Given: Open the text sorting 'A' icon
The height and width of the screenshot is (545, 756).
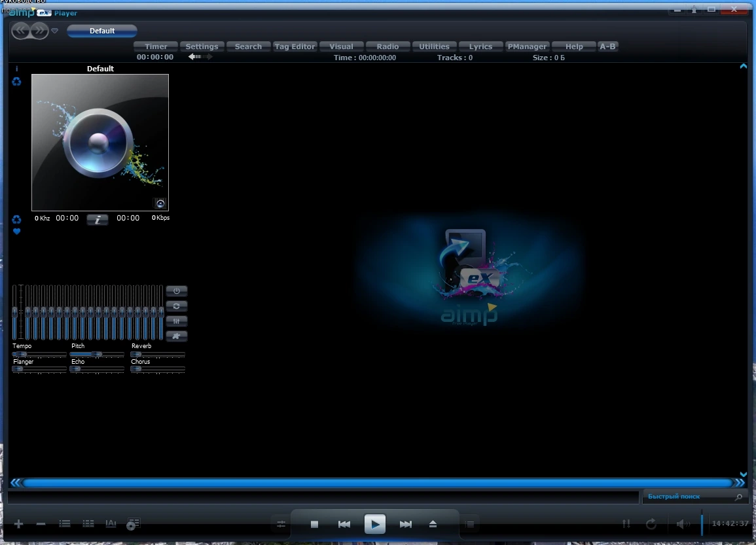Looking at the screenshot, I should click(x=111, y=524).
